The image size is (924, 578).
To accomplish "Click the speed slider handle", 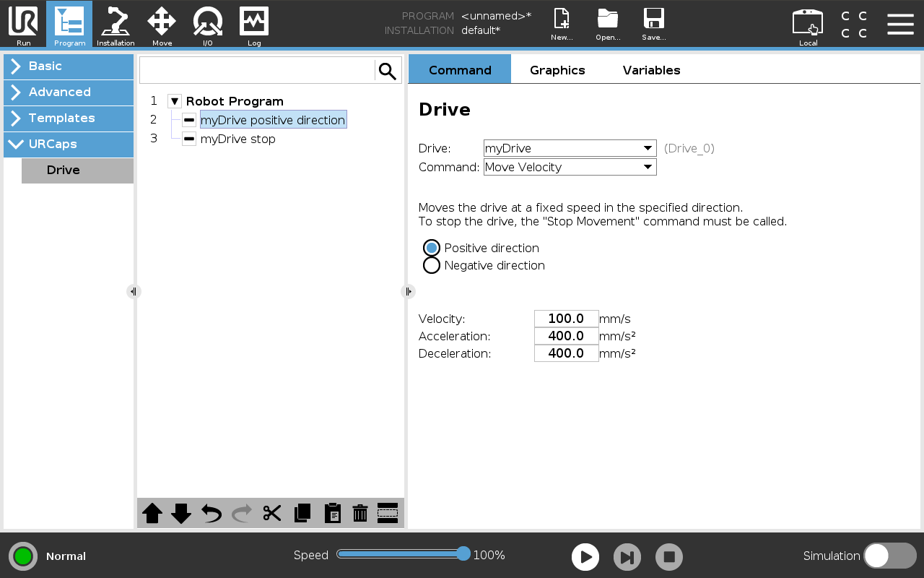I will (463, 554).
